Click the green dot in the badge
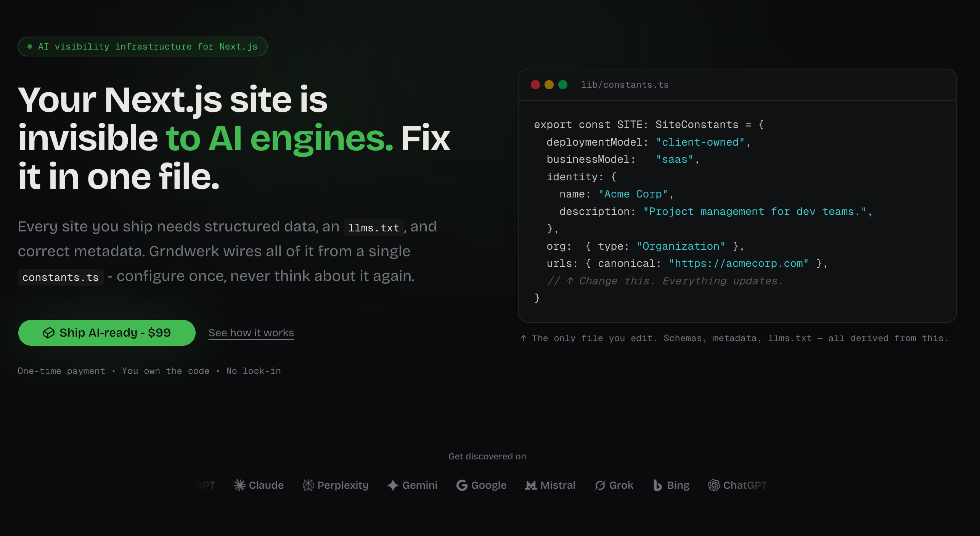Image resolution: width=980 pixels, height=536 pixels. [x=30, y=47]
